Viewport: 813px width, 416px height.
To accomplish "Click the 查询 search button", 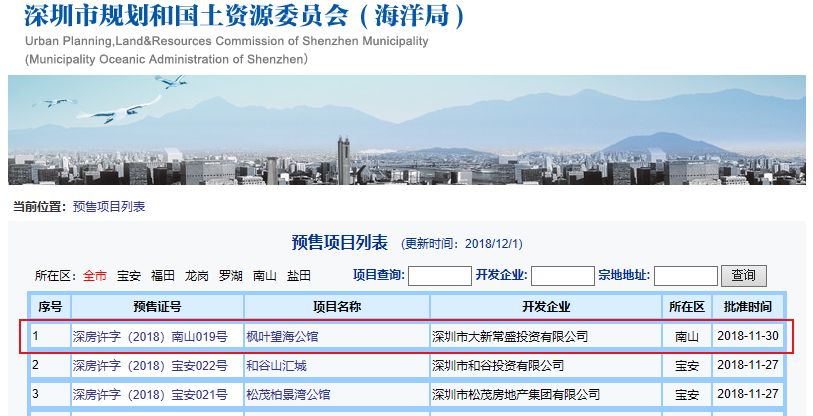I will (744, 275).
